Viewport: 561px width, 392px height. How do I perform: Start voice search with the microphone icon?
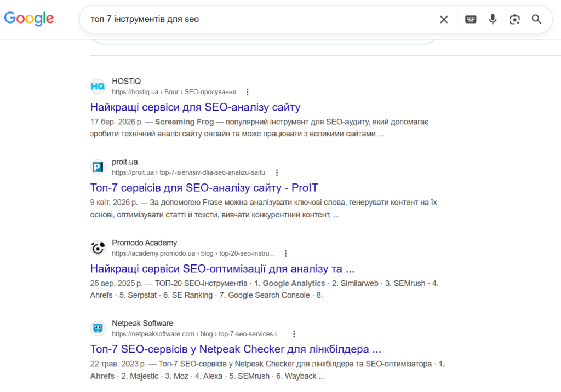(493, 19)
